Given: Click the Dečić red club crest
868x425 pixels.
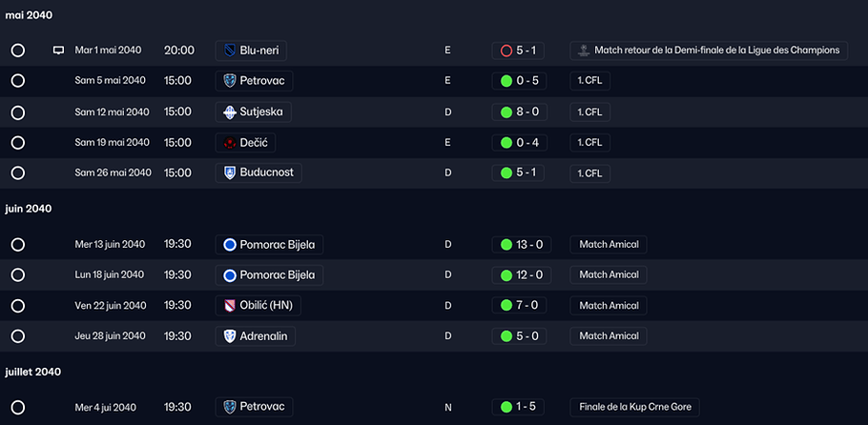Looking at the screenshot, I should click(230, 143).
